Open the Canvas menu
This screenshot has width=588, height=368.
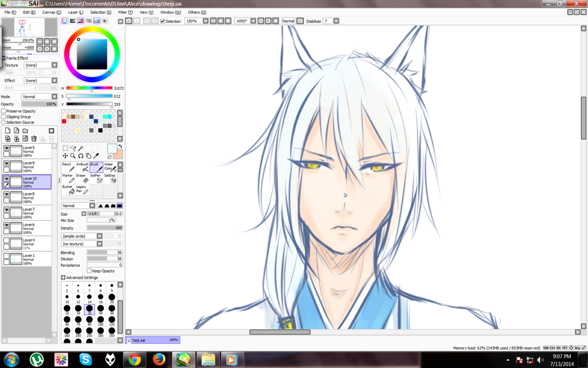(51, 13)
